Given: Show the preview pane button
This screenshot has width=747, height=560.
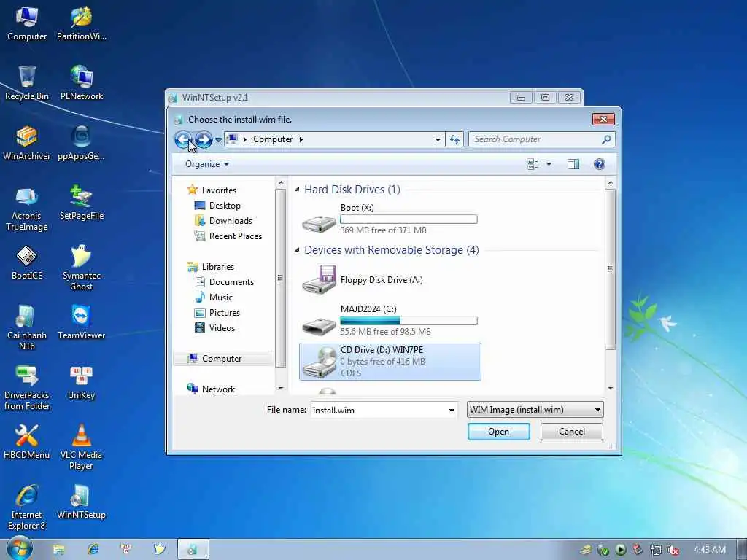Looking at the screenshot, I should coord(573,164).
